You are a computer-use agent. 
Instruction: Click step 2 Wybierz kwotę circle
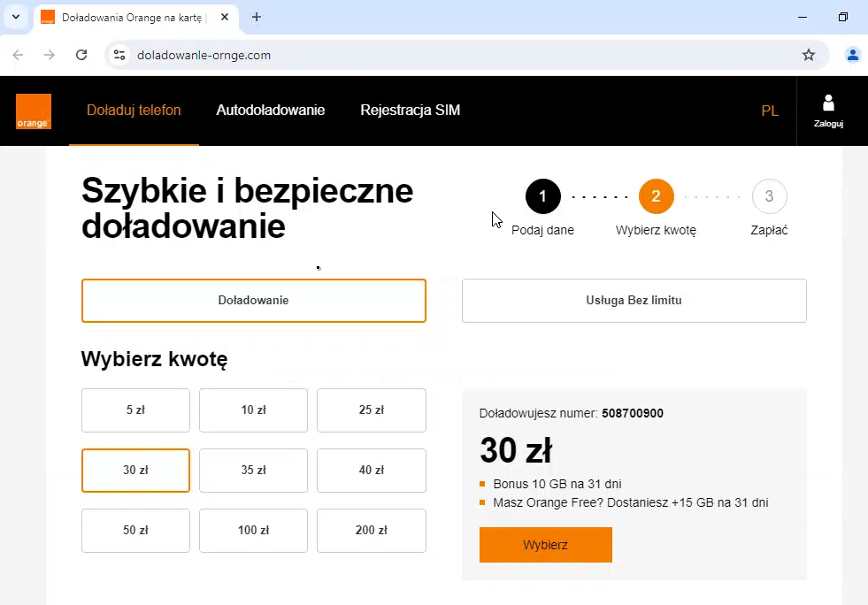[x=656, y=196]
